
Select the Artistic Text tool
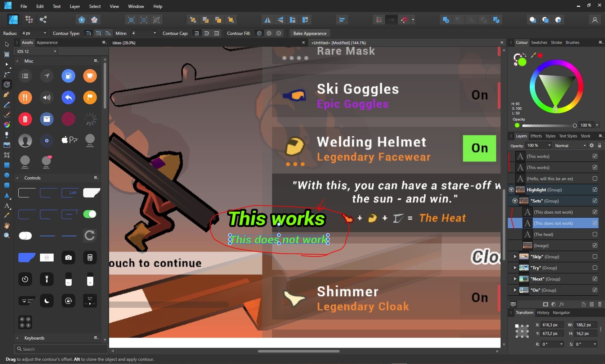7,206
